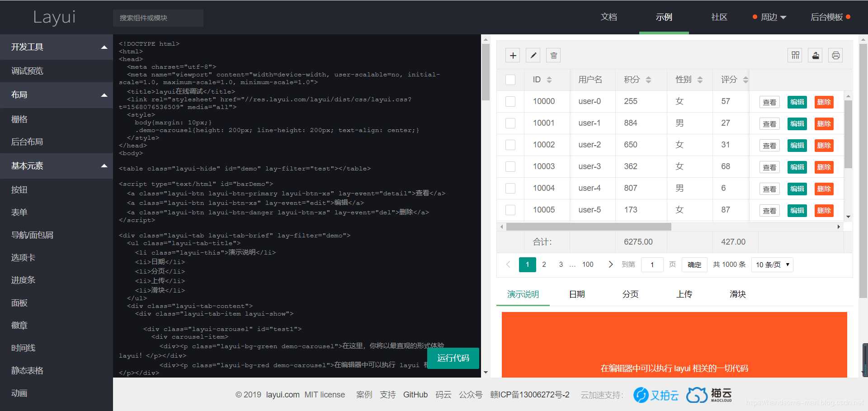This screenshot has height=411, width=868.
Task: Click the page number jump input
Action: point(652,265)
